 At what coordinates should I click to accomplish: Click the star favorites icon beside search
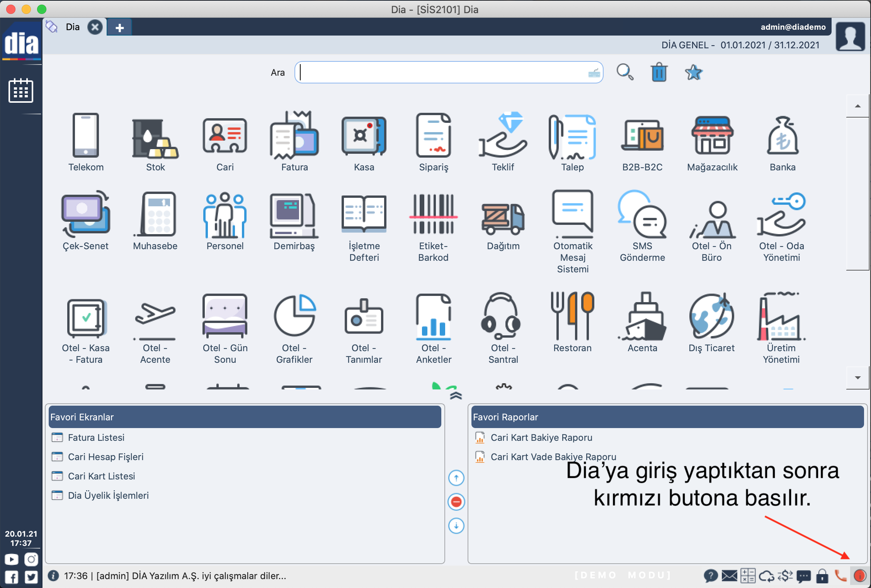(x=693, y=72)
